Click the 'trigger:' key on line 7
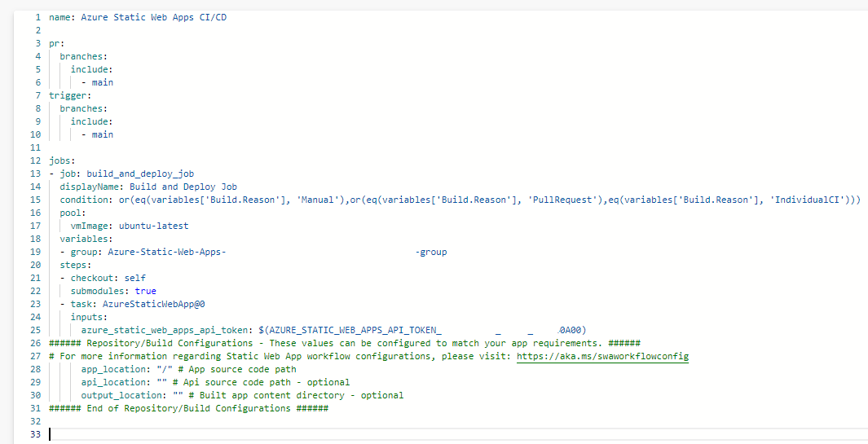The height and width of the screenshot is (444, 868). point(70,95)
